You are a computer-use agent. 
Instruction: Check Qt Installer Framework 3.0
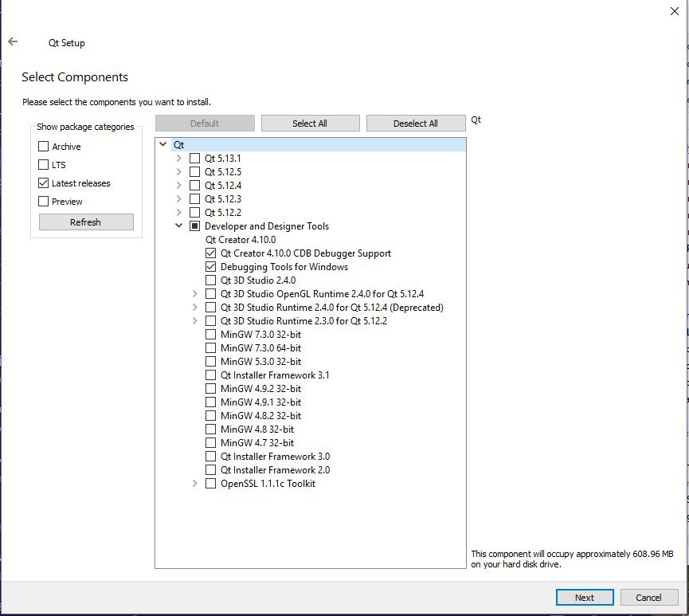210,457
